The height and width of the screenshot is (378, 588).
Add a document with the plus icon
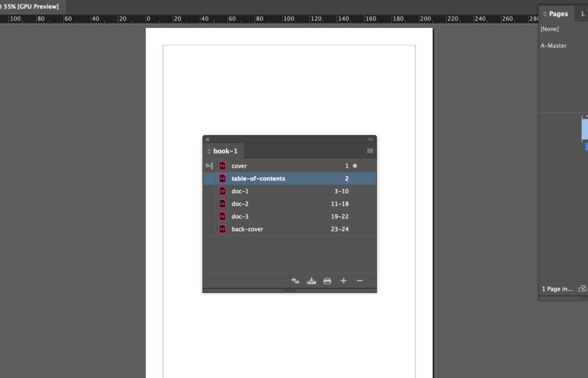point(343,281)
